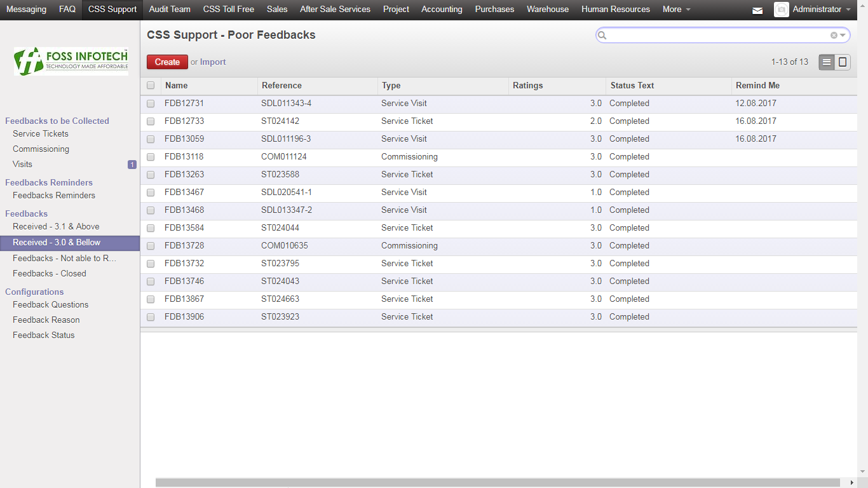This screenshot has height=488, width=868.
Task: Open the FAQ menu
Action: point(67,10)
